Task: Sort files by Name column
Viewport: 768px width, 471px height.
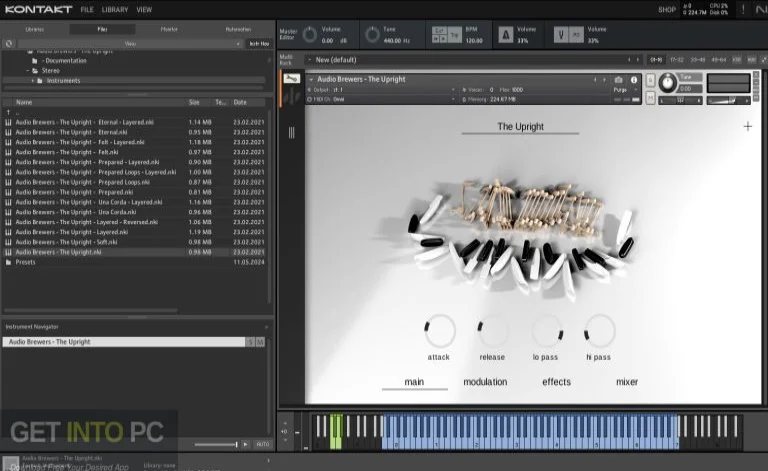Action: point(24,102)
